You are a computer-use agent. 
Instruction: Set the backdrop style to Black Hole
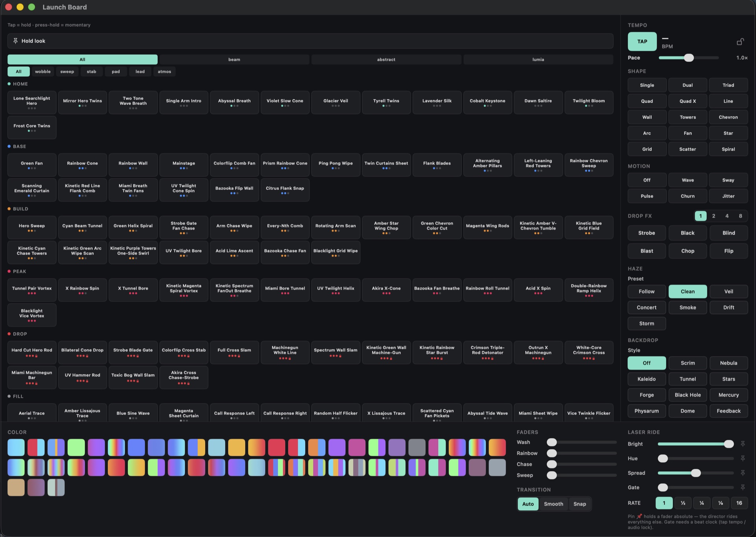click(x=687, y=395)
